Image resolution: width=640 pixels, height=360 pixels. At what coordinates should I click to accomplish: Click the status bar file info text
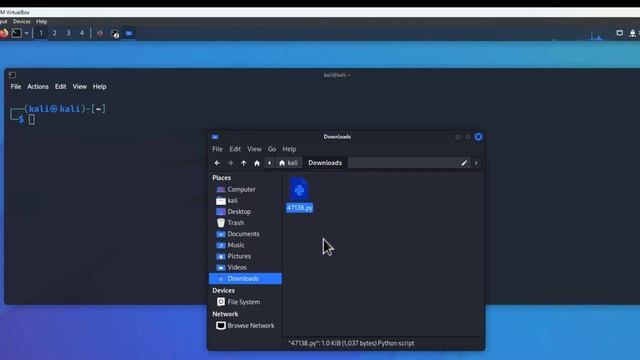pyautogui.click(x=351, y=343)
